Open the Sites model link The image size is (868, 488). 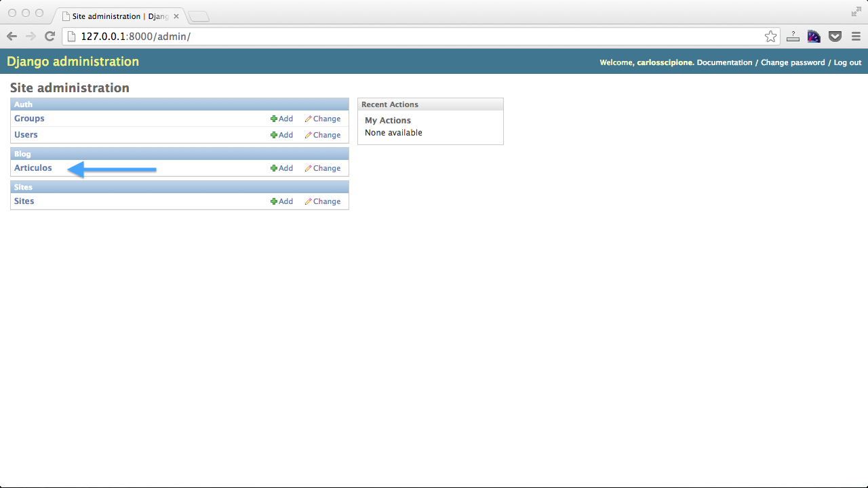(24, 201)
